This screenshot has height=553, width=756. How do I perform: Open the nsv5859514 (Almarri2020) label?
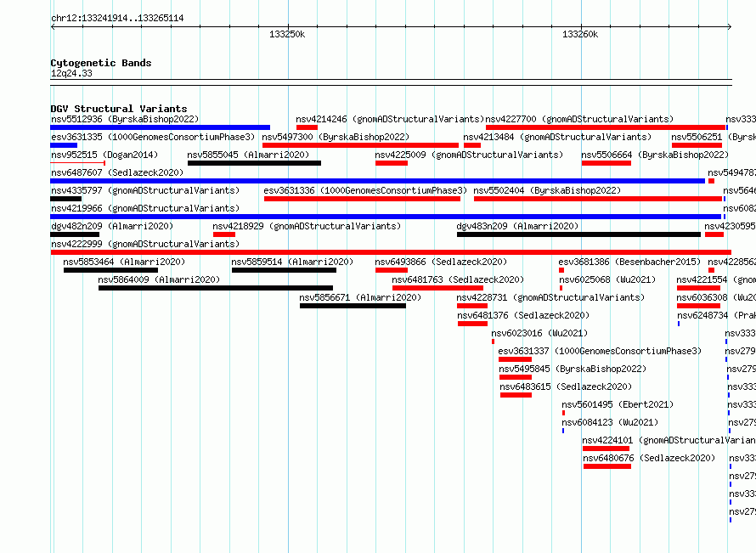tap(292, 262)
